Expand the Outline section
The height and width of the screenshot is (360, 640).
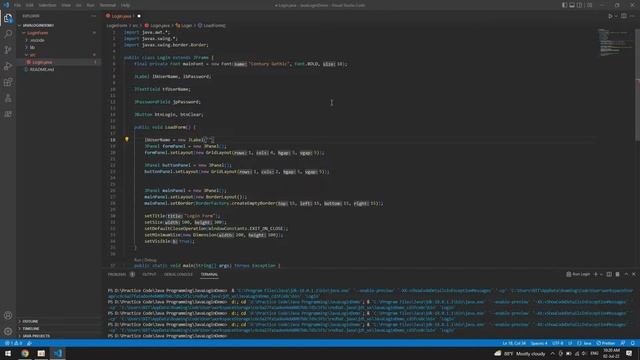[30, 321]
